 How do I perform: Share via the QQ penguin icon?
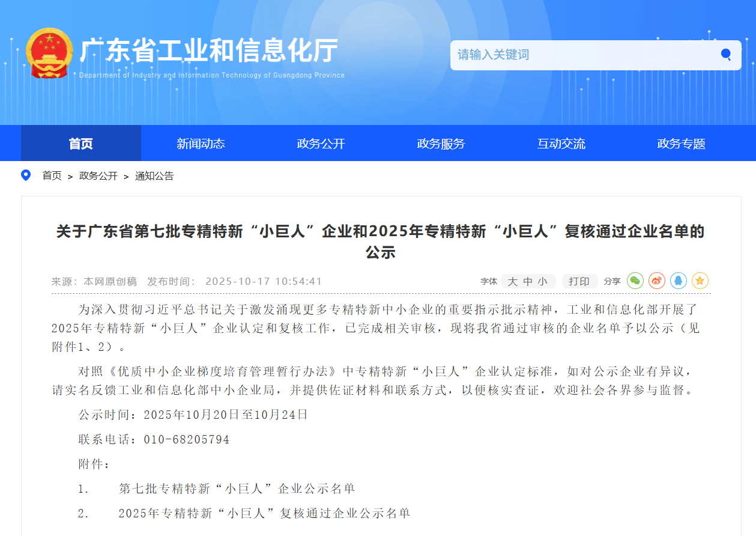pyautogui.click(x=679, y=281)
